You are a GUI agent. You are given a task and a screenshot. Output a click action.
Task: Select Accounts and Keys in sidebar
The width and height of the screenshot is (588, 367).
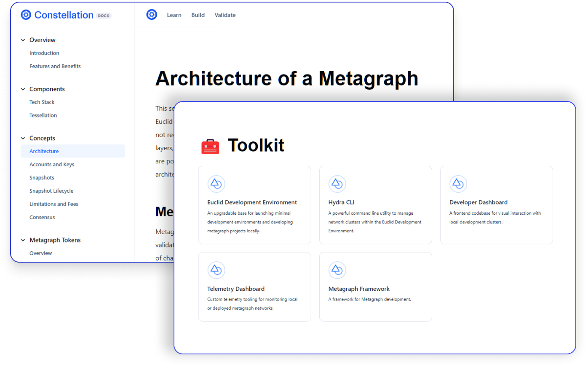tap(52, 165)
